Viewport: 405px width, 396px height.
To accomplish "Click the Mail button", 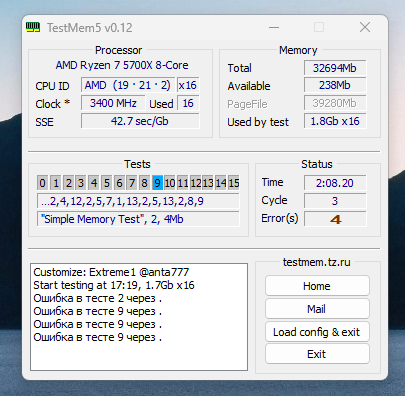I will (317, 309).
